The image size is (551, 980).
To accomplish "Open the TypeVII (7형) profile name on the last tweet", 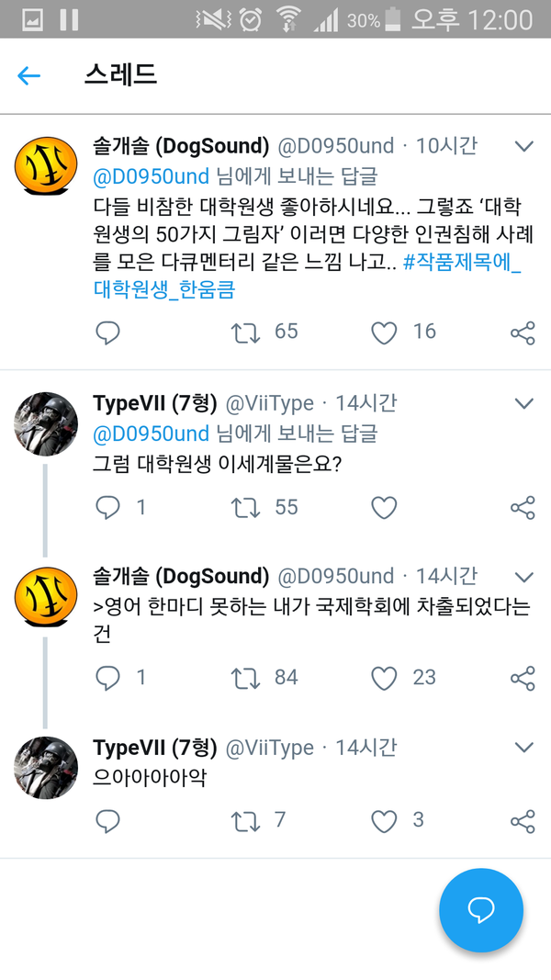I will [x=154, y=748].
